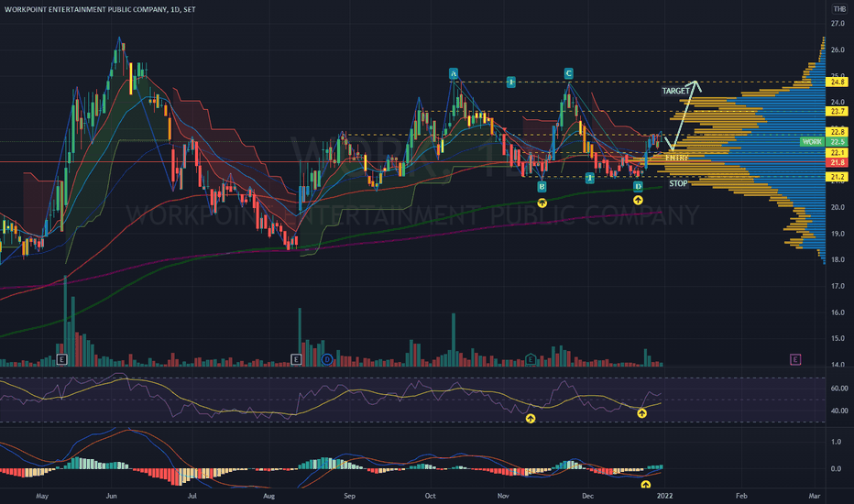This screenshot has width=854, height=504.
Task: Open the THB currency selector
Action: point(838,9)
